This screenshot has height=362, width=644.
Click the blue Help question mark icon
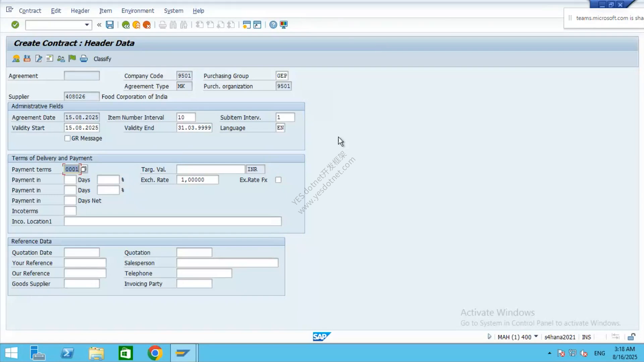pos(273,25)
